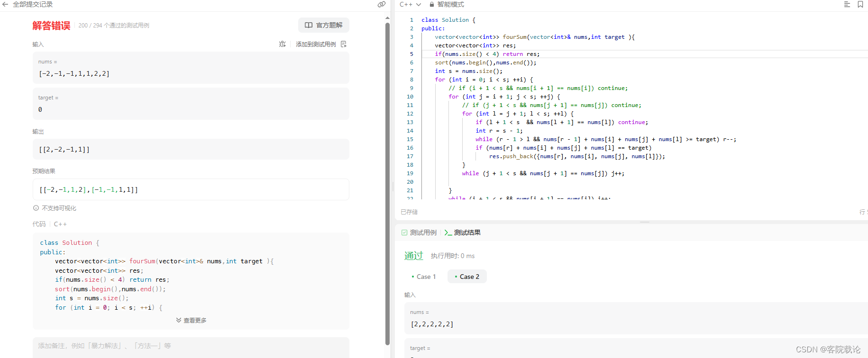Switch to the 测试结果 tab
This screenshot has width=868, height=358.
[463, 233]
